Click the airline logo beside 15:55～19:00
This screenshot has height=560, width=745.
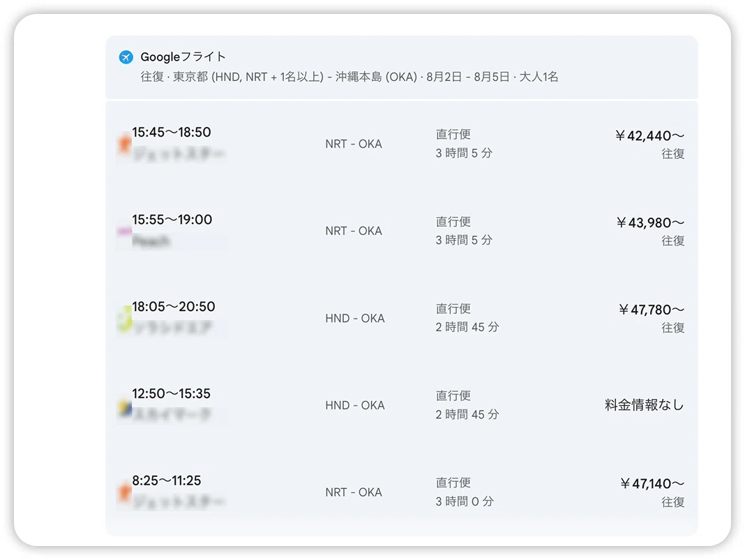point(124,231)
